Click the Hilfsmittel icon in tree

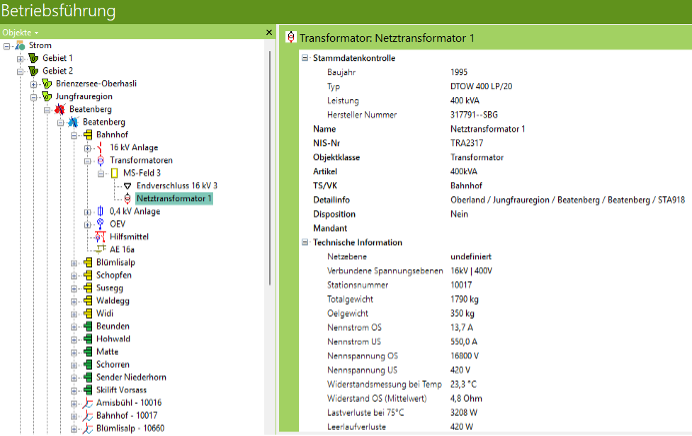coord(100,237)
